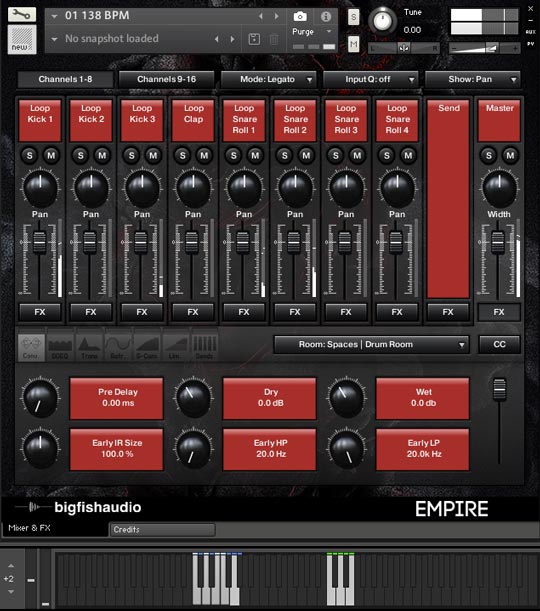The width and height of the screenshot is (540, 611).
Task: Select the Limiter effect icon
Action: pos(176,347)
